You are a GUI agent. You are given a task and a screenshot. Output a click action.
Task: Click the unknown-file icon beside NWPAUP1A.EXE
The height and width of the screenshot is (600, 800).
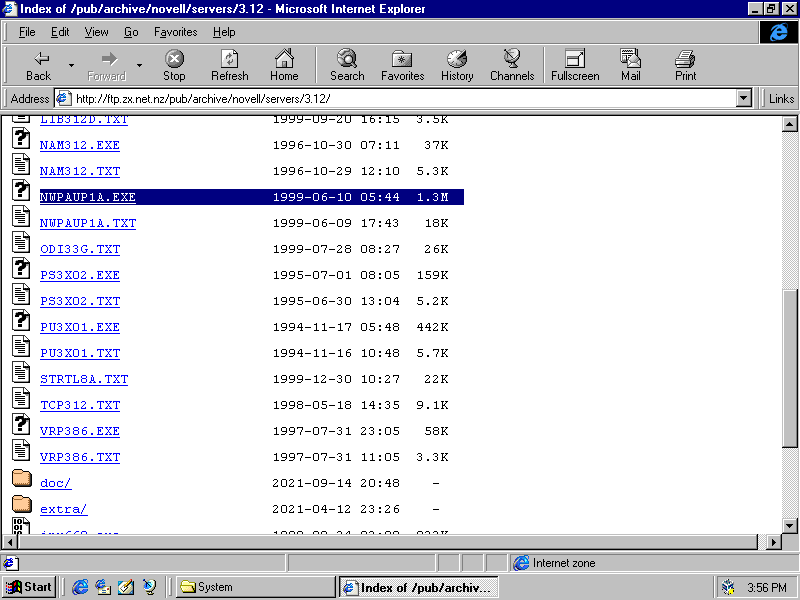(21, 190)
